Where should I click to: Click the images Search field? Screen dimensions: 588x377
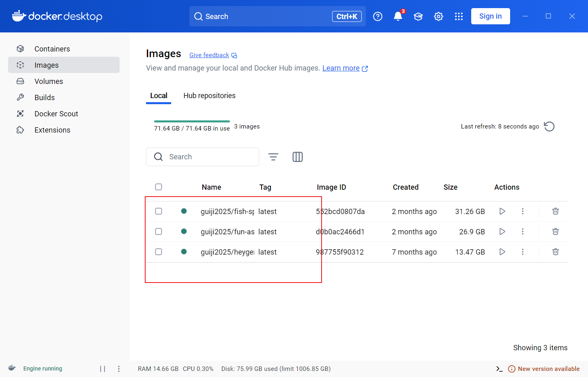click(202, 157)
